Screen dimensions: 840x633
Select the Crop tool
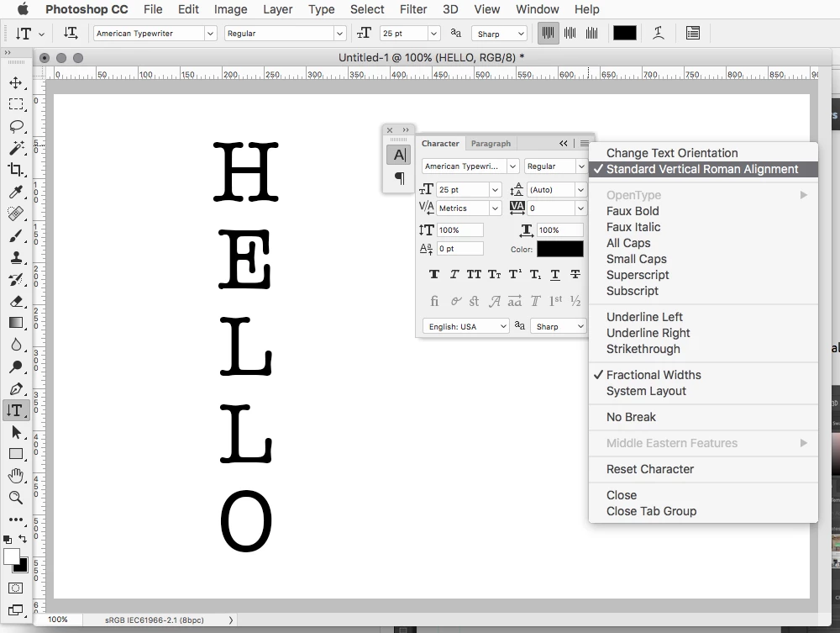tap(15, 170)
